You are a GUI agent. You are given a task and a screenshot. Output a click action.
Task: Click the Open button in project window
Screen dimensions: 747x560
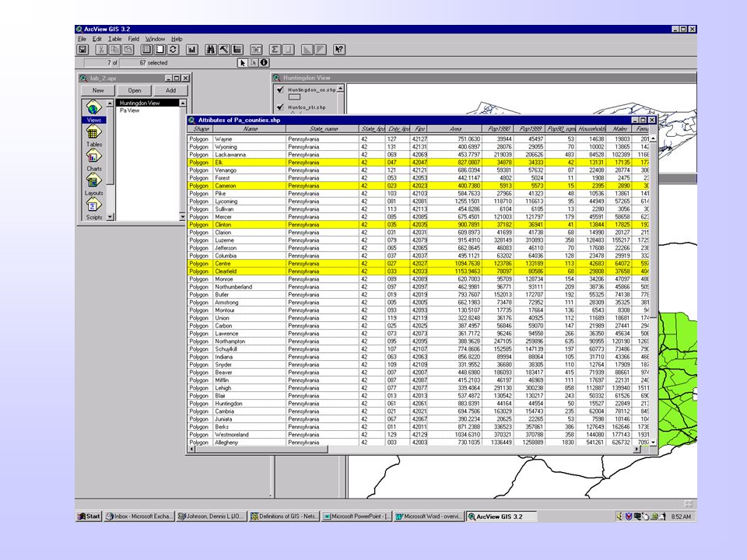[135, 90]
